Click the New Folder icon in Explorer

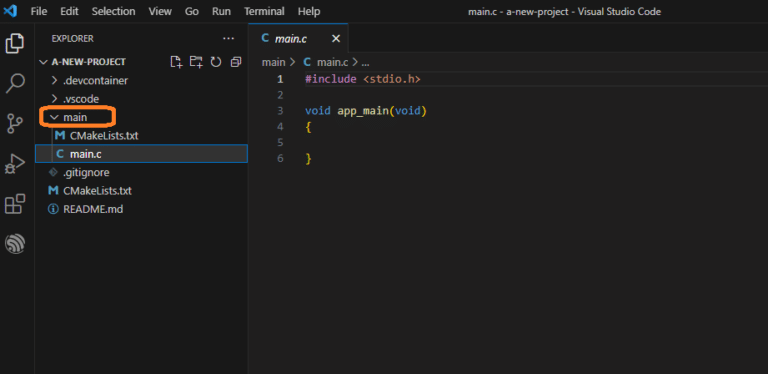196,62
